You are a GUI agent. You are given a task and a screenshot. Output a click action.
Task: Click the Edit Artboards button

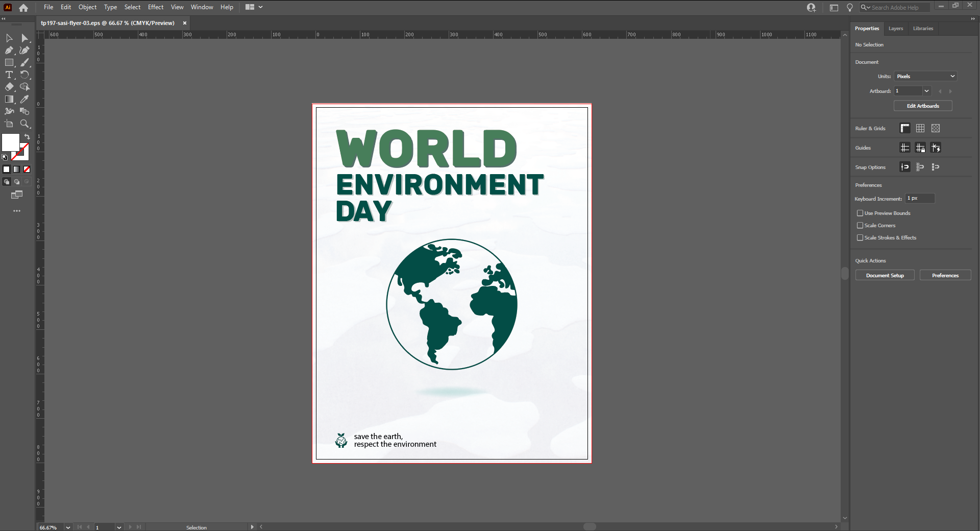(923, 106)
